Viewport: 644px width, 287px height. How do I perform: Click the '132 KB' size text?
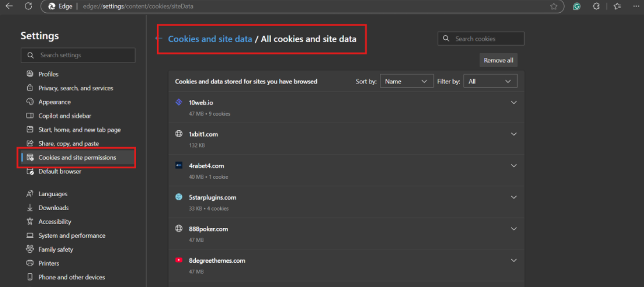tap(197, 145)
